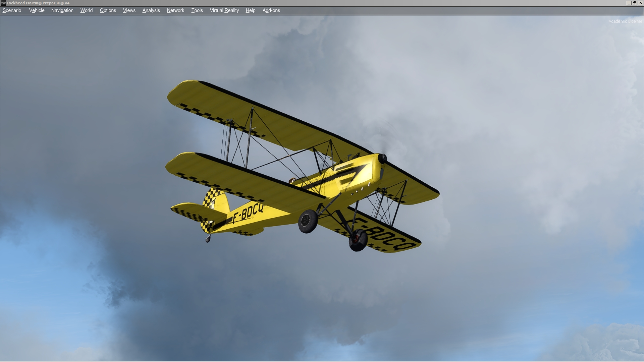Open the Views menu

point(129,10)
